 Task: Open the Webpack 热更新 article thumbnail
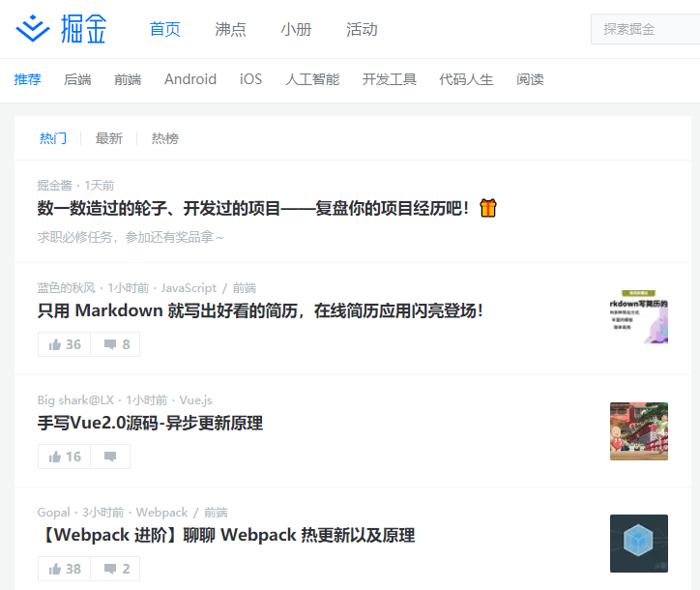pos(639,544)
